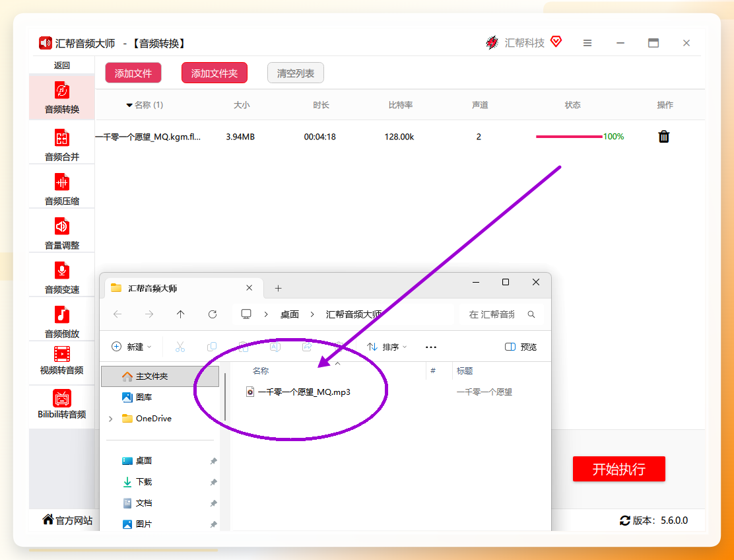Viewport: 734px width, 560px height.
Task: Expand the OneDrive tree node
Action: click(111, 419)
